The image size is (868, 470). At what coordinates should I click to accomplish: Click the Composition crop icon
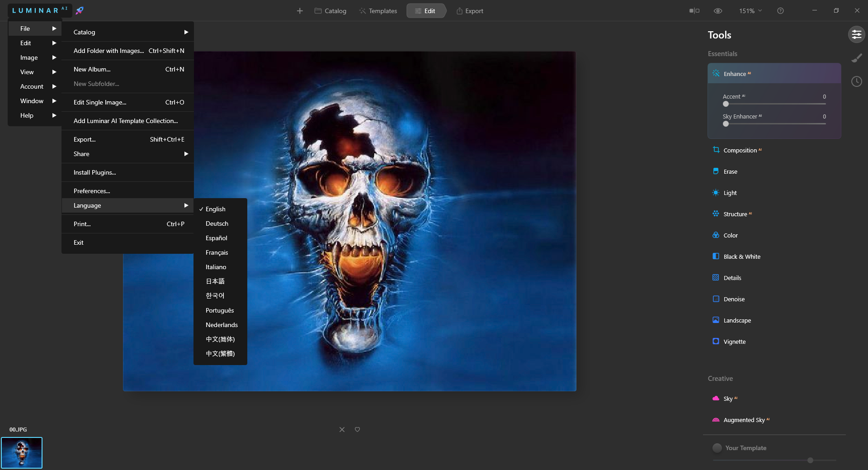pyautogui.click(x=716, y=150)
